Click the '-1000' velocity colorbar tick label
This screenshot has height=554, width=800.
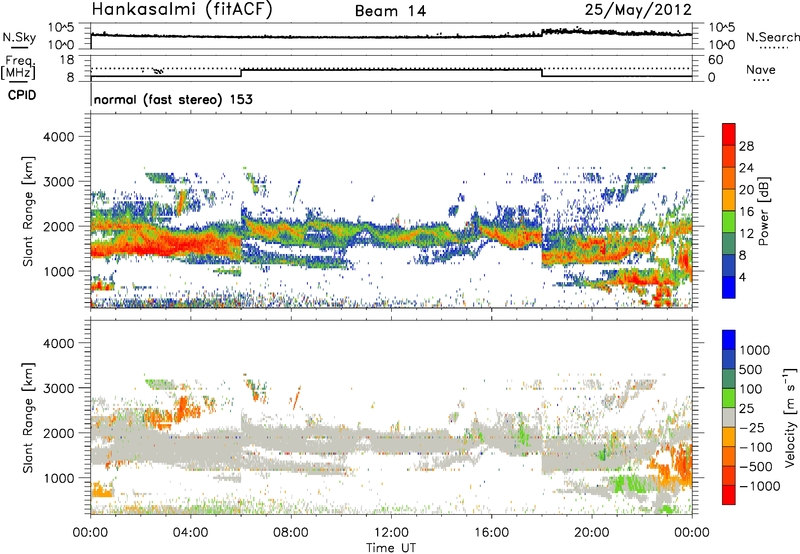click(760, 486)
